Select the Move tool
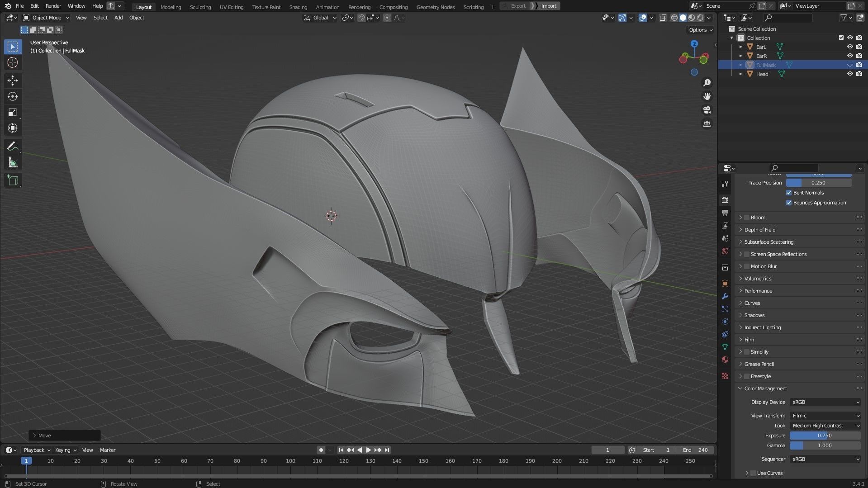Viewport: 868px width, 488px height. click(13, 81)
